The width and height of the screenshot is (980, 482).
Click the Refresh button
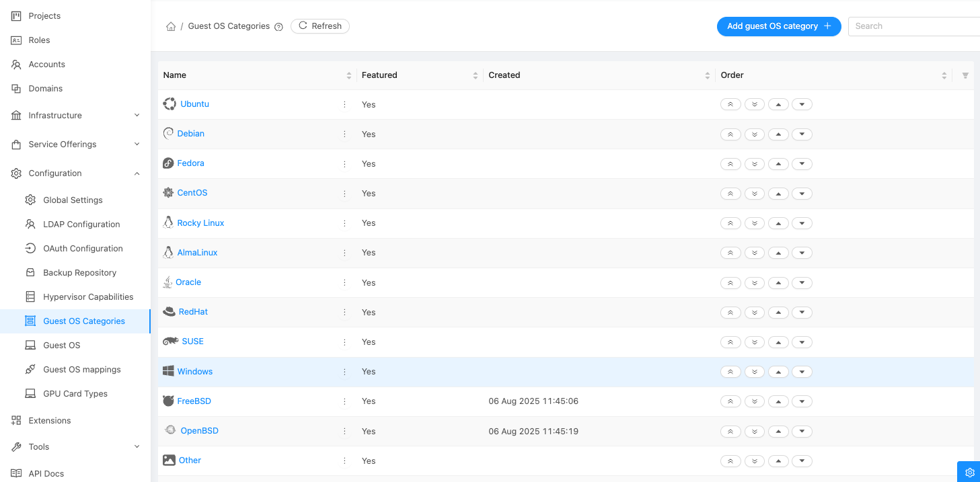coord(320,26)
